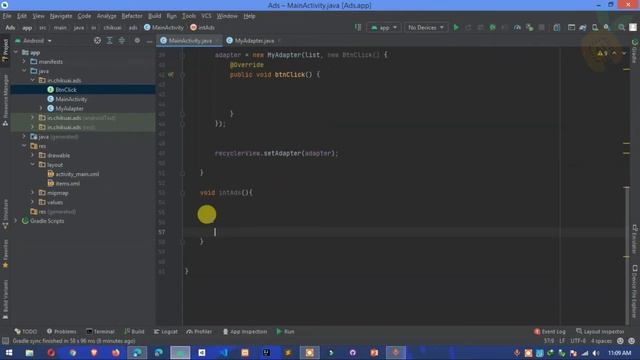
Task: Click the Windows Start button
Action: pyautogui.click(x=9, y=353)
